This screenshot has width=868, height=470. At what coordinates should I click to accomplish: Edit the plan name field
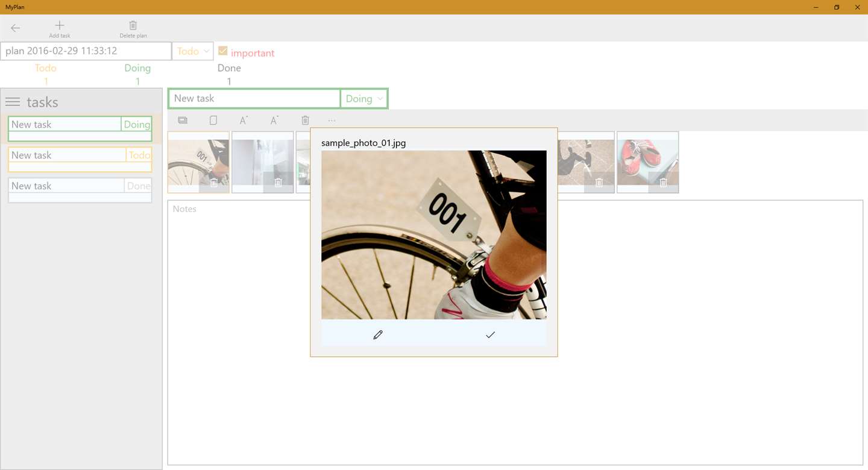(x=86, y=51)
